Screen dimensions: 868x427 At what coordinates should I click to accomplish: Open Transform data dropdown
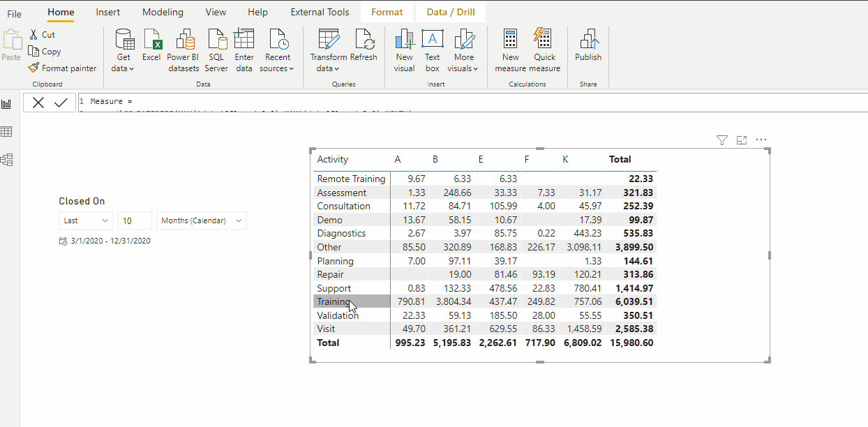[x=328, y=51]
